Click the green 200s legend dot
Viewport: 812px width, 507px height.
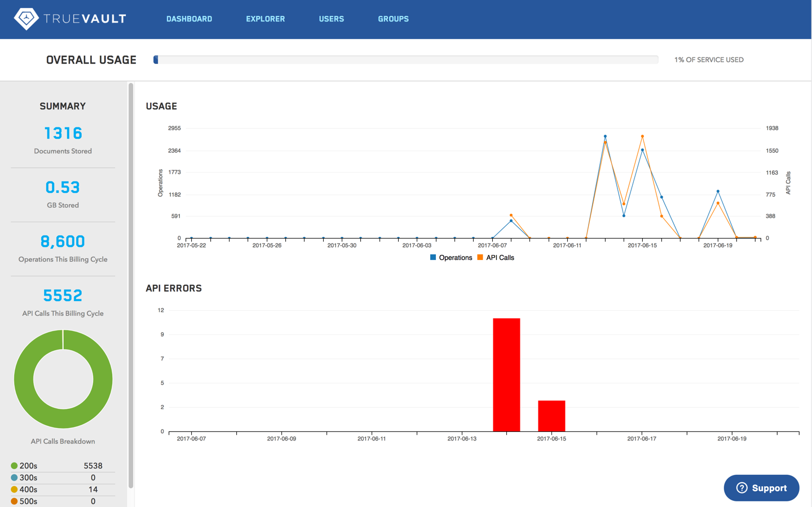(x=14, y=466)
